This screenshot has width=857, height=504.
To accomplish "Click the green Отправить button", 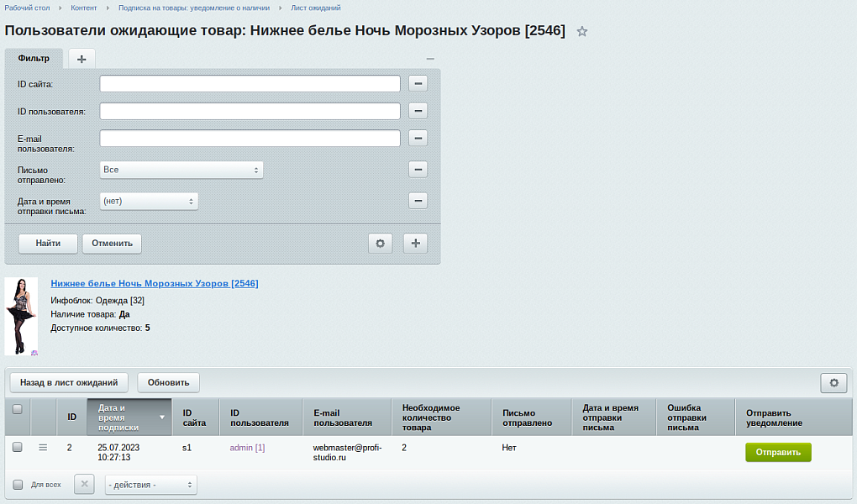I will [778, 451].
